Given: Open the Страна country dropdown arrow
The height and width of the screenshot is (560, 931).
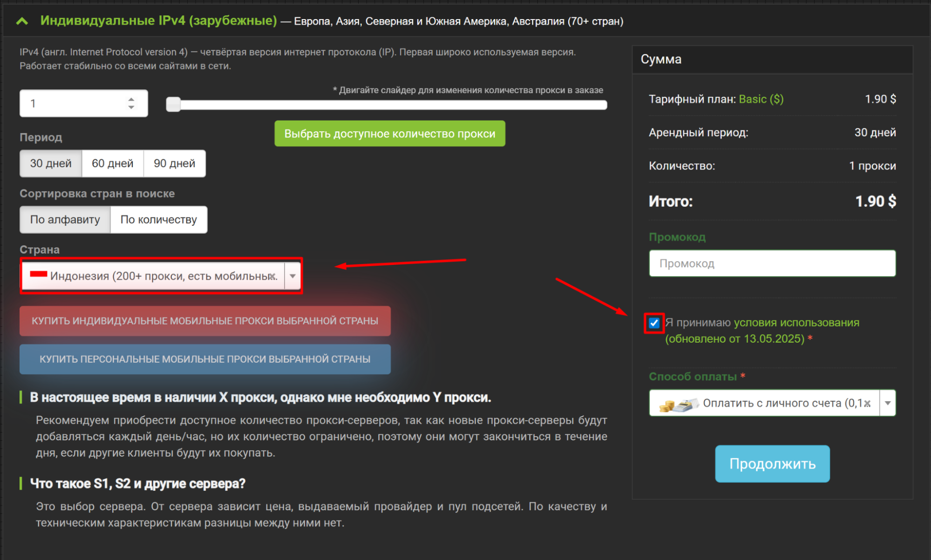Looking at the screenshot, I should click(x=292, y=276).
